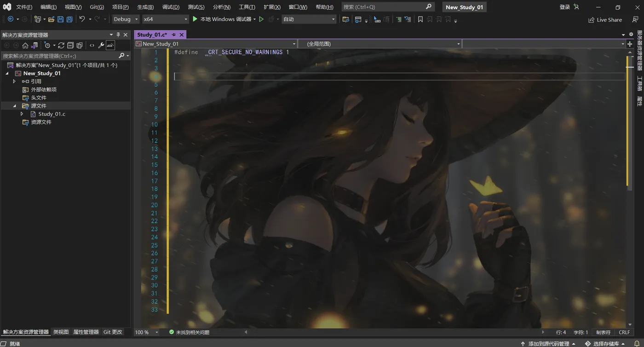Click the 搜索 (Ctrl+Q) search box
Viewport: 644px width, 347px height.
tap(388, 7)
